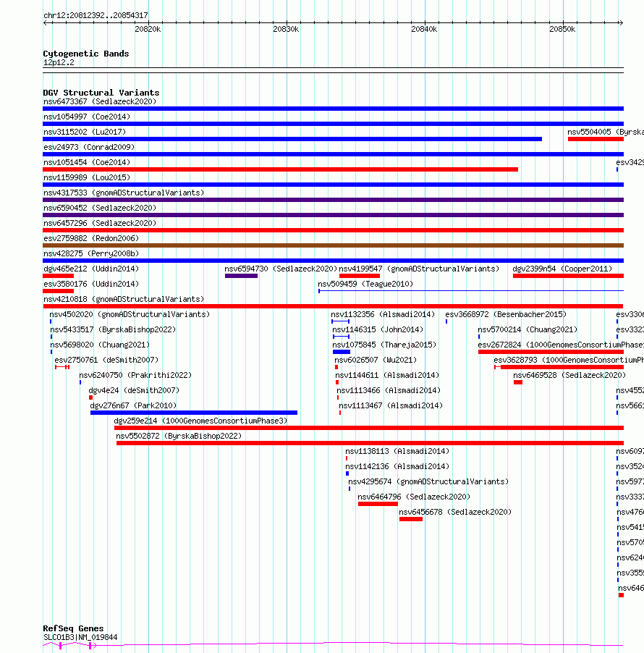Click the 20820k ruler position marker
The height and width of the screenshot is (653, 644).
point(148,29)
